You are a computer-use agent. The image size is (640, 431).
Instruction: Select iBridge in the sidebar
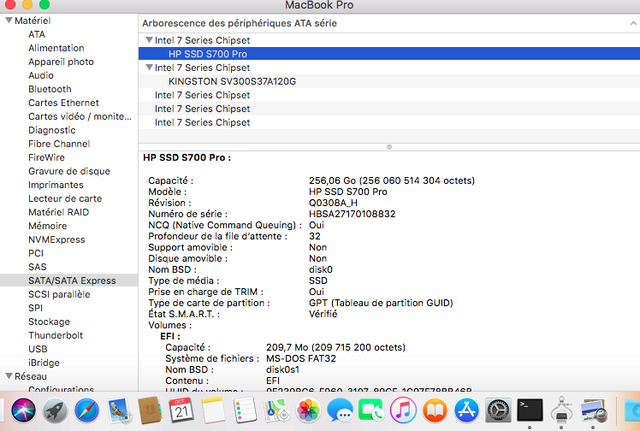tap(44, 362)
